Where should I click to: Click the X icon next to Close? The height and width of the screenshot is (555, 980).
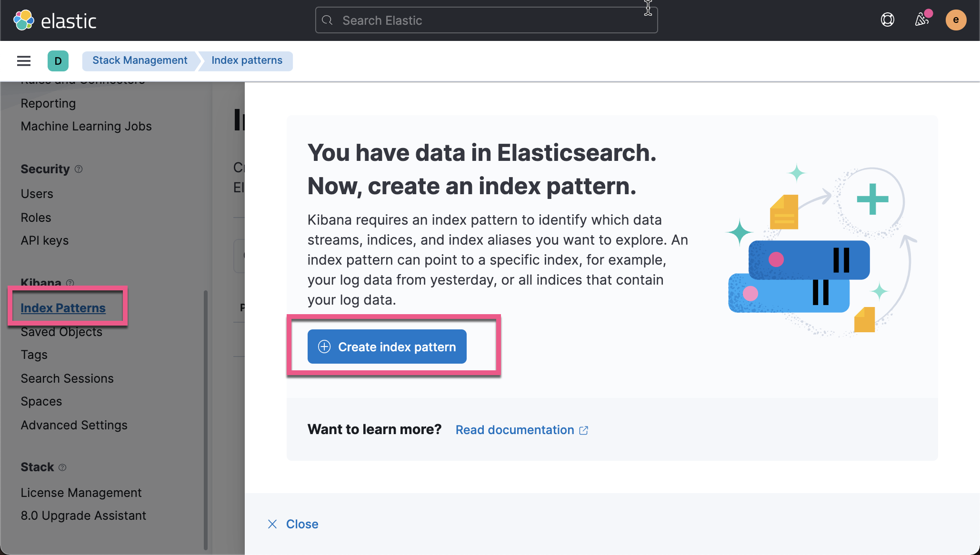[272, 524]
